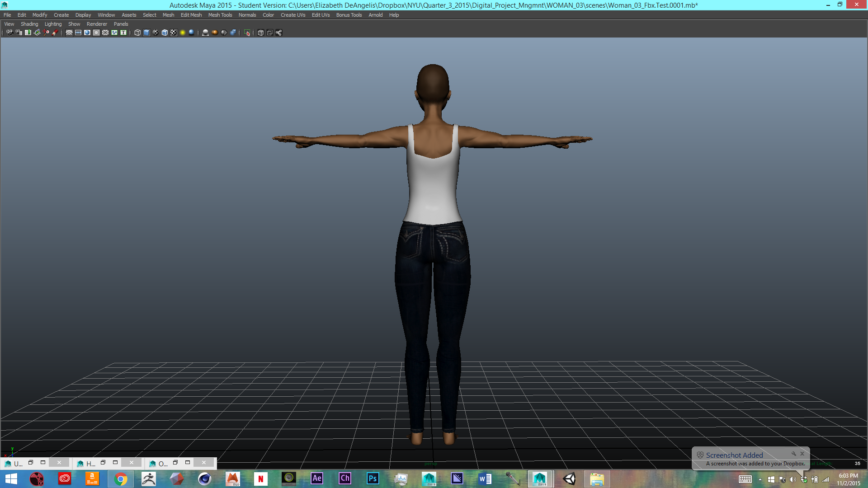Viewport: 868px width, 488px height.
Task: Open Photoshop from the taskbar
Action: pos(373,479)
